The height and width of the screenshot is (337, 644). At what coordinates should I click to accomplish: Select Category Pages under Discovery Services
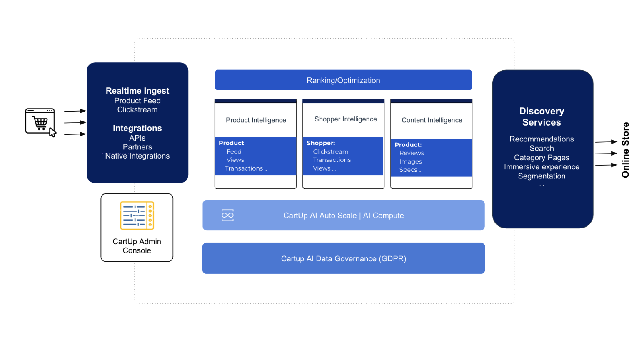click(x=542, y=158)
